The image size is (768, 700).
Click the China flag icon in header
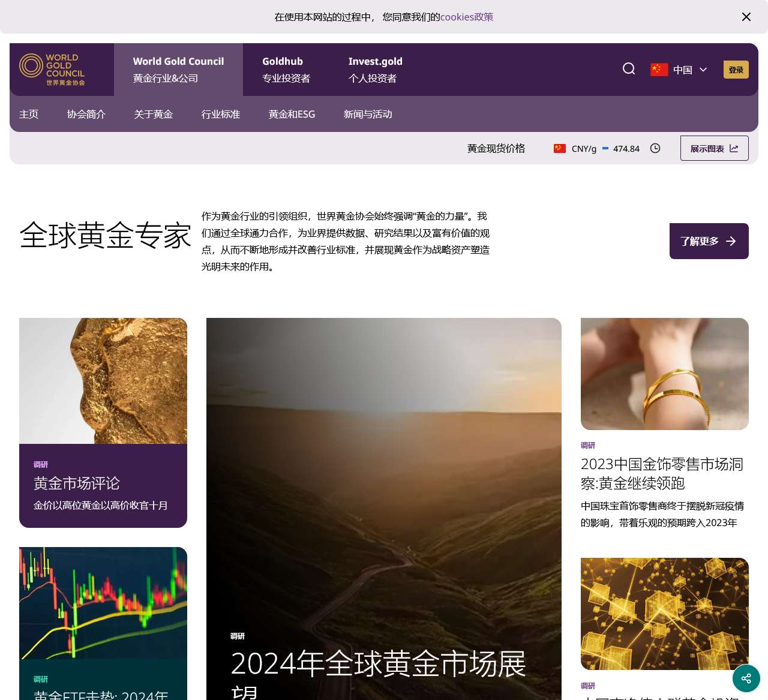coord(659,70)
